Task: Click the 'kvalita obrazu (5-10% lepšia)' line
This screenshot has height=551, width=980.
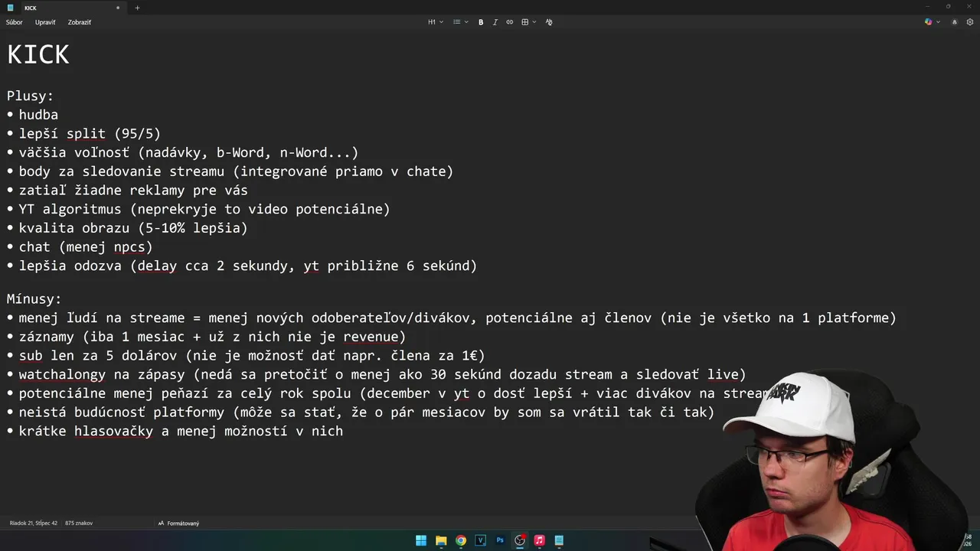Action: [x=133, y=228]
